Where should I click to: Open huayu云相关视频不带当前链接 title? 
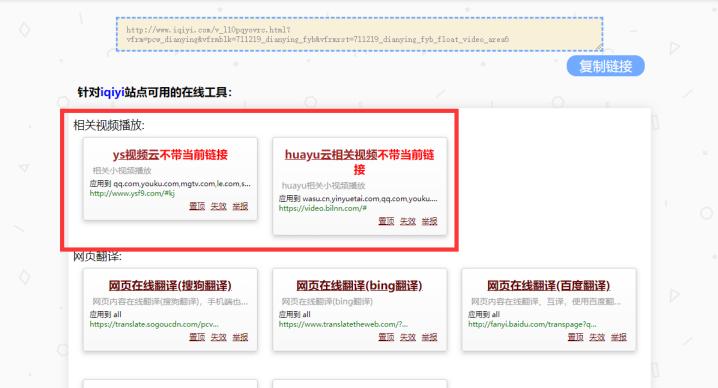pyautogui.click(x=359, y=162)
